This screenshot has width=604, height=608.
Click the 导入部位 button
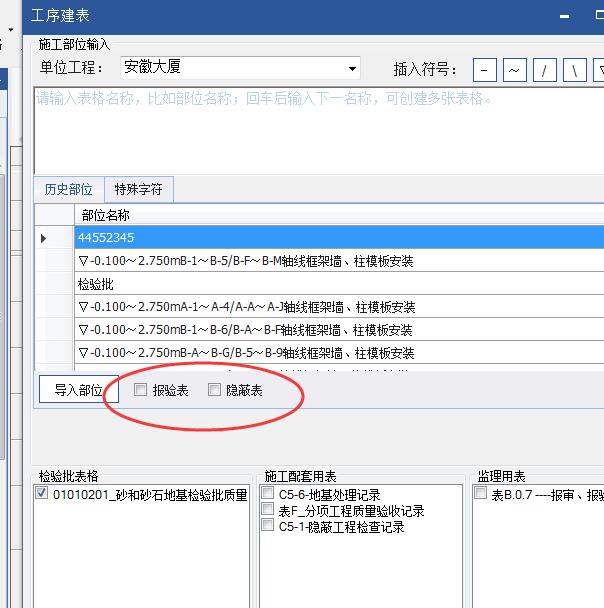click(x=78, y=390)
